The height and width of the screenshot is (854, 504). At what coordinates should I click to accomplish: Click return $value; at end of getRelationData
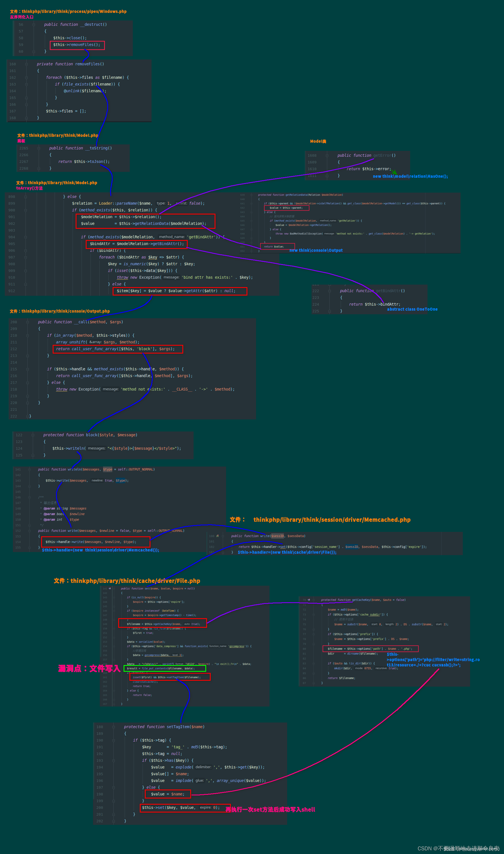pos(274,247)
